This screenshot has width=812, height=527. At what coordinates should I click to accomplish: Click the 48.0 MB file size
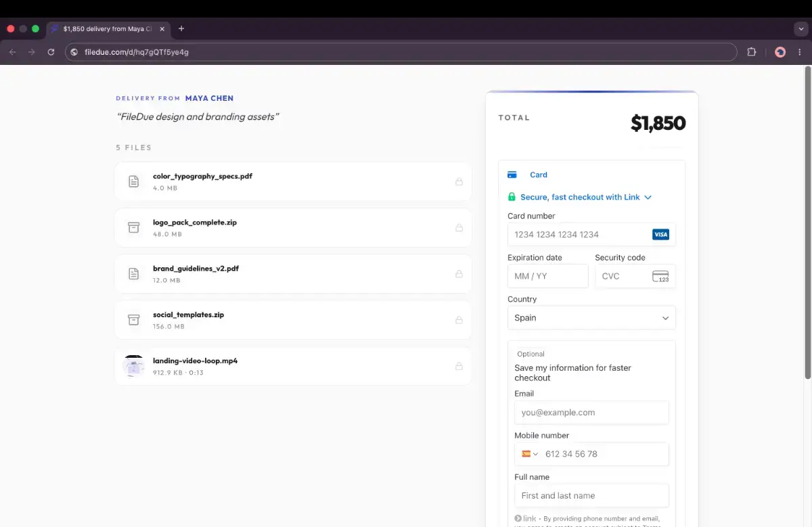coord(167,234)
